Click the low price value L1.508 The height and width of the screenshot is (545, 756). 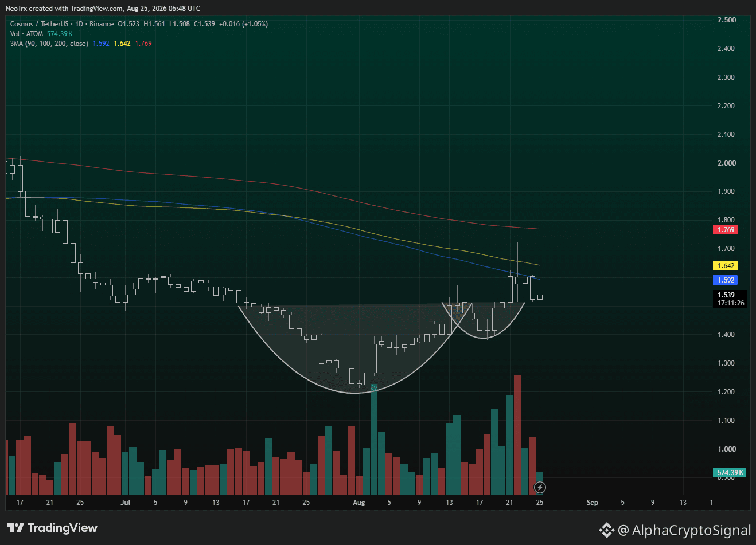tap(179, 24)
